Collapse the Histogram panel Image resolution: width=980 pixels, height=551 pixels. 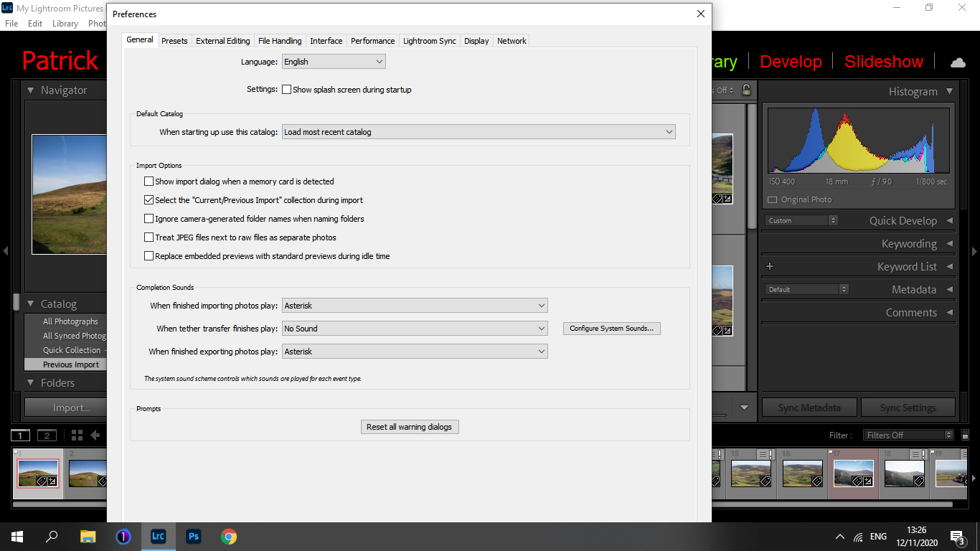[950, 91]
